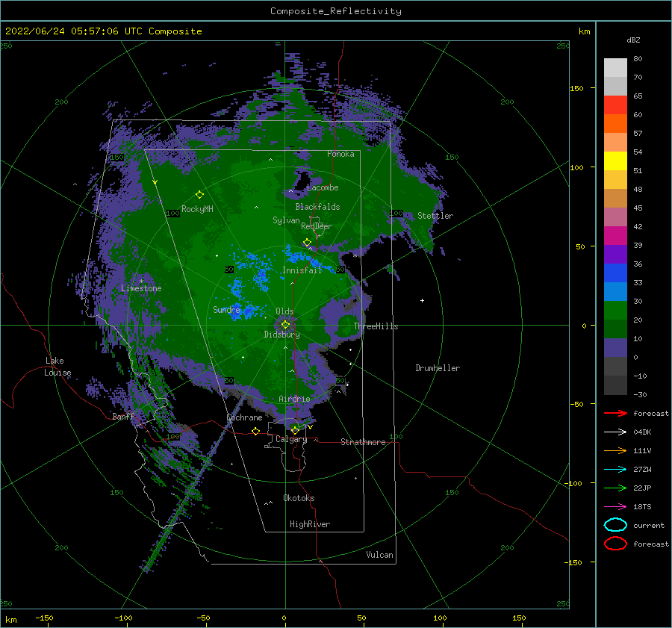The image size is (672, 628).
Task: Click the green 22JP arrow legend icon
Action: point(615,488)
